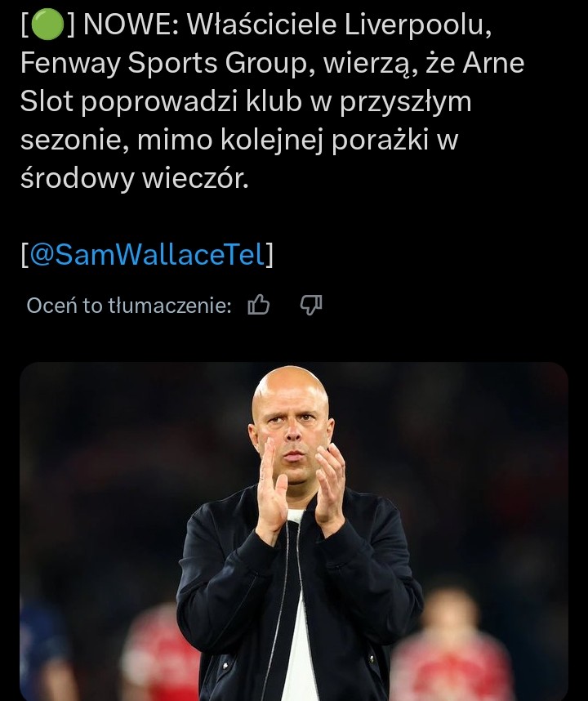Image resolution: width=588 pixels, height=701 pixels.
Task: Click the white shirt under the dark jacket
Action: pyautogui.click(x=298, y=626)
